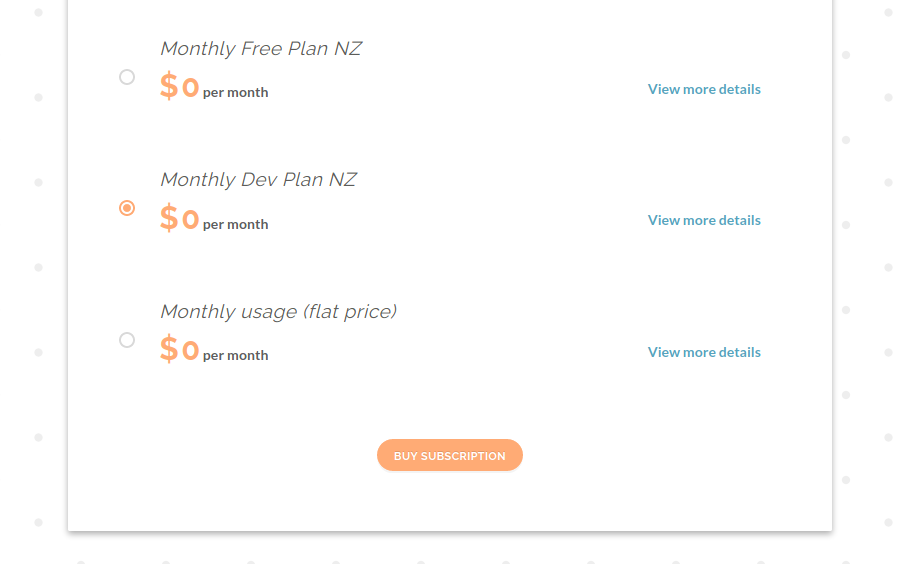The image size is (924, 564).
Task: Open View more details for Monthly Free Plan
Action: [704, 89]
